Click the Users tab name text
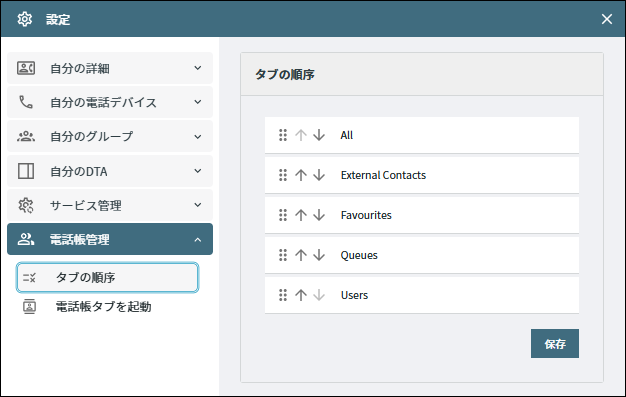The height and width of the screenshot is (397, 626). [x=354, y=295]
